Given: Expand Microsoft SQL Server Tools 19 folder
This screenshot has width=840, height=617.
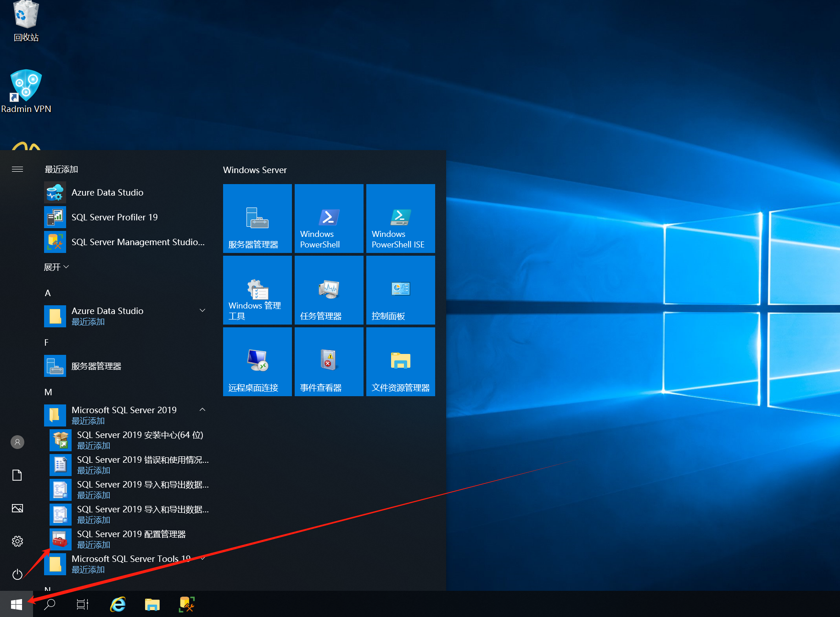Looking at the screenshot, I should click(202, 559).
